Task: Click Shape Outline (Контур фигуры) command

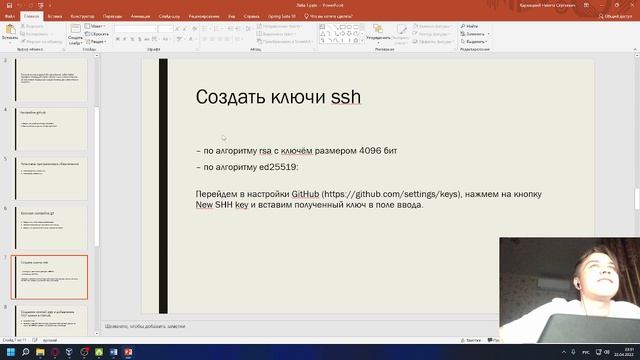Action: pyautogui.click(x=431, y=34)
